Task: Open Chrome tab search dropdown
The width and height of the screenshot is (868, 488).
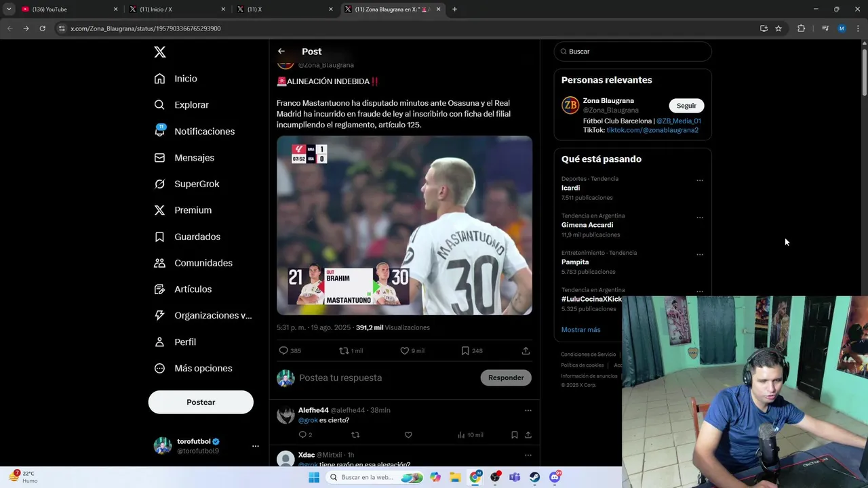Action: click(x=8, y=9)
